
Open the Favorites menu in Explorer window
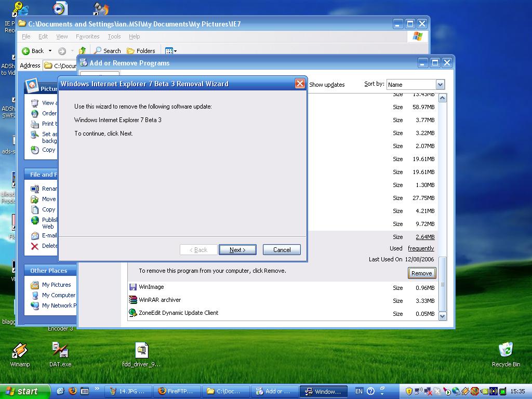(x=87, y=36)
